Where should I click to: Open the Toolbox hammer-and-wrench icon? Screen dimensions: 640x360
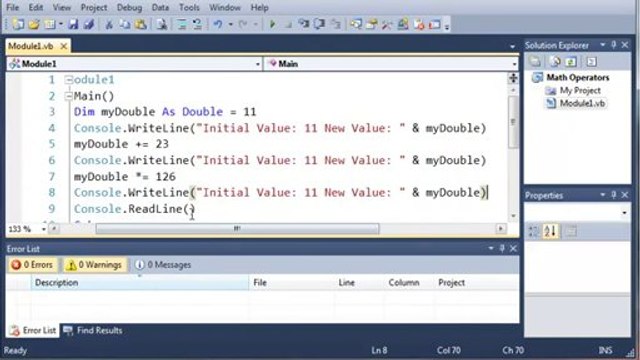[x=387, y=24]
